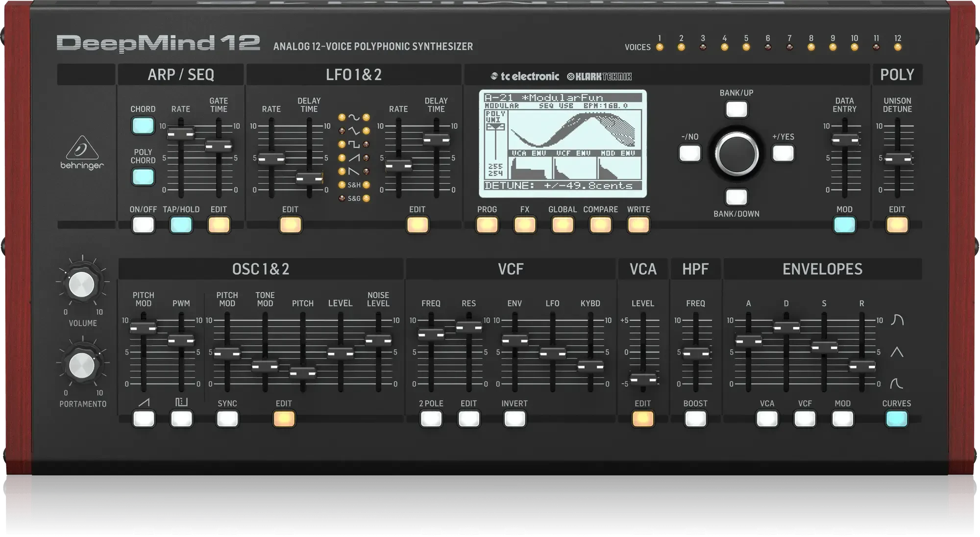980x537 pixels.
Task: Toggle the arpeggiator ON/OFF button
Action: pos(144,226)
